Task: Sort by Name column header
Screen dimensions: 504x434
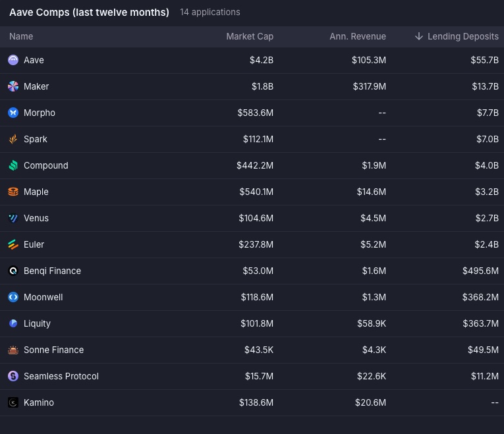Action: click(x=21, y=36)
